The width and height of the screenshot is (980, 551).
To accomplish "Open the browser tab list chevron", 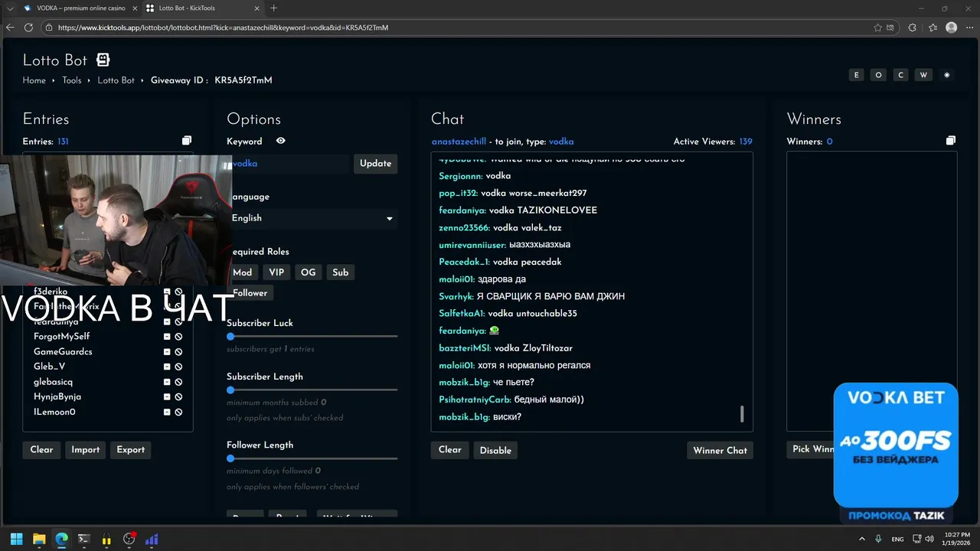I will click(x=10, y=8).
